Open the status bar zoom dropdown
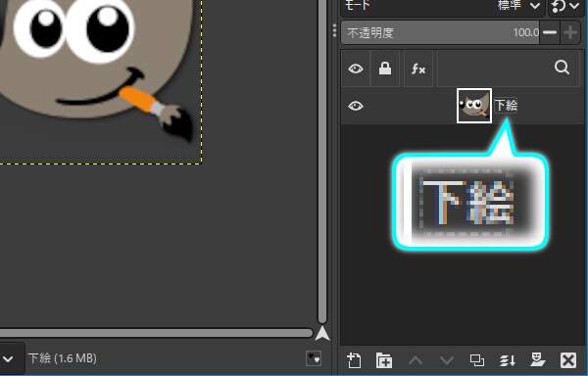Screen dimensions: 588x376 9,358
